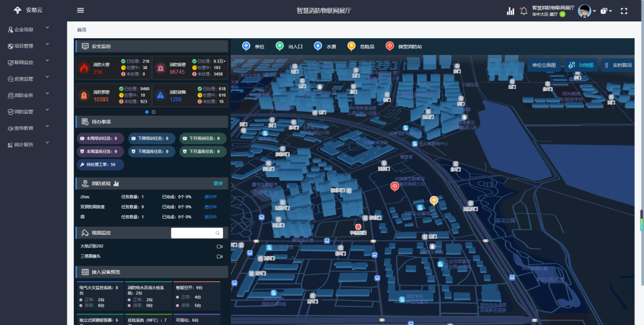Enter fullscreen mode via the corner brackets icon

pyautogui.click(x=624, y=11)
